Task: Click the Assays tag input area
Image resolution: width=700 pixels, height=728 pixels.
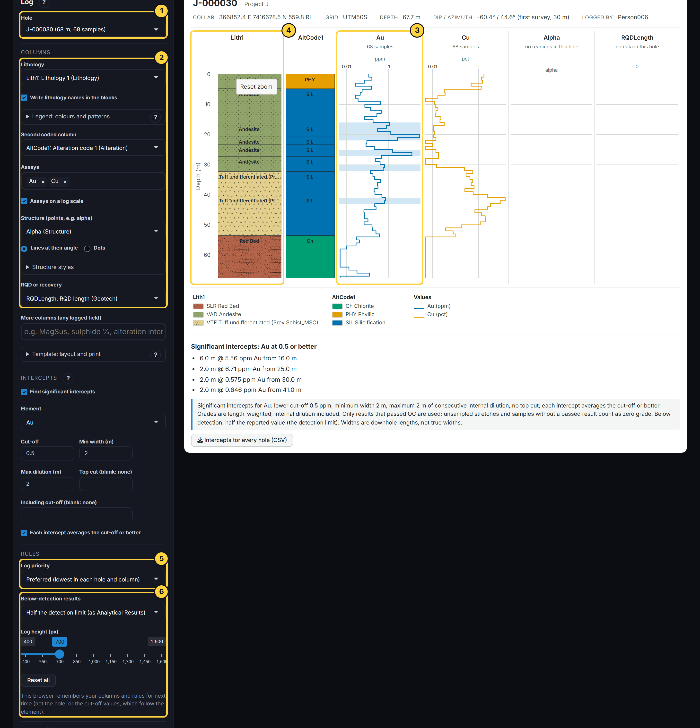Action: [93, 181]
